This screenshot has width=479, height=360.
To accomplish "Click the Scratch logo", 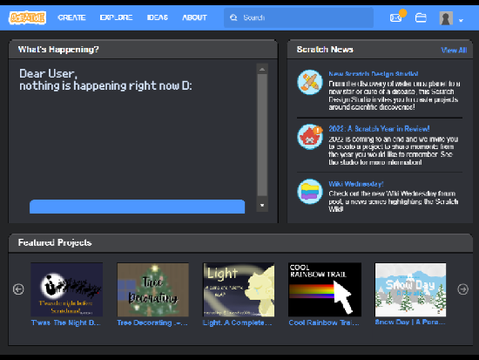I will click(27, 18).
